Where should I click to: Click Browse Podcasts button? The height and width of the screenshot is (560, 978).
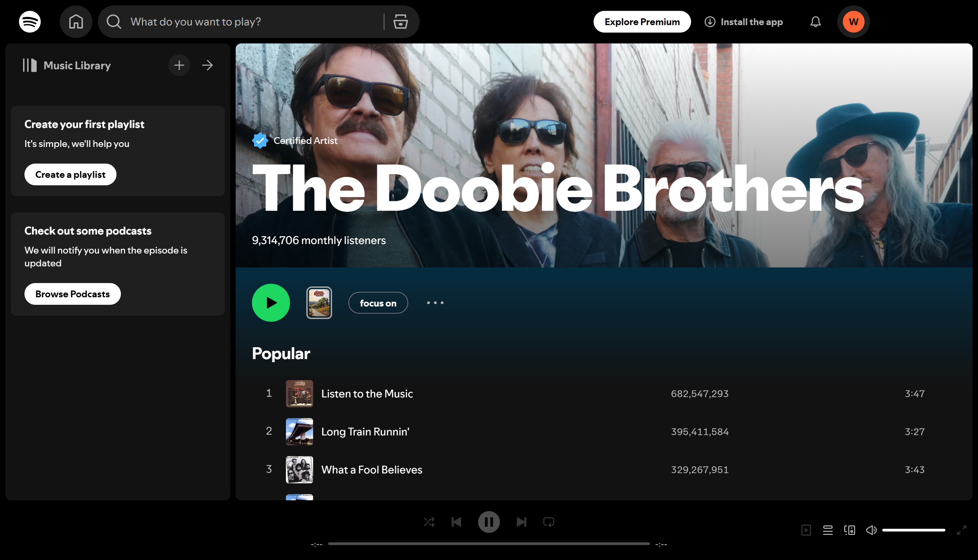(x=73, y=294)
